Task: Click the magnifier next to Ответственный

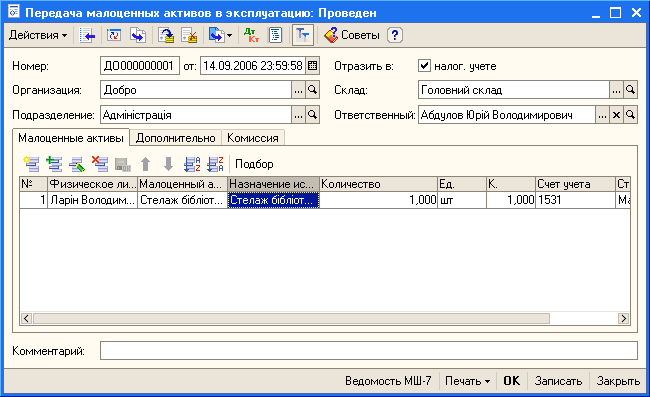Action: (x=630, y=115)
